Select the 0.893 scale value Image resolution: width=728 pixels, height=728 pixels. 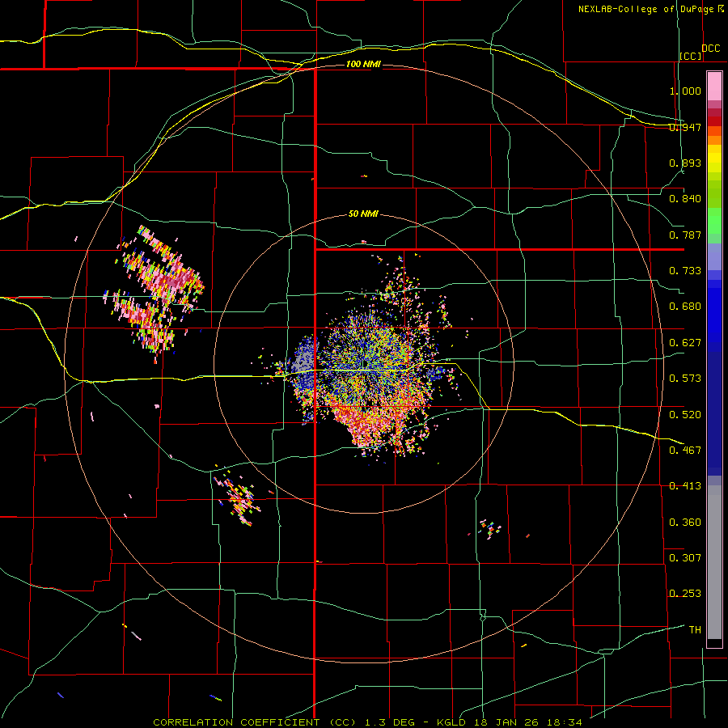tap(685, 163)
